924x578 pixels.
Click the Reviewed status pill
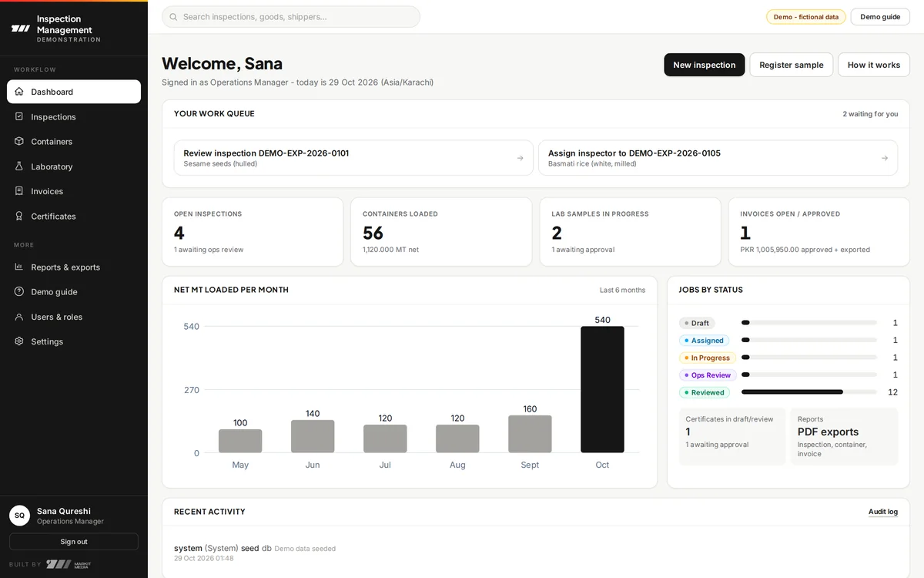pos(705,392)
